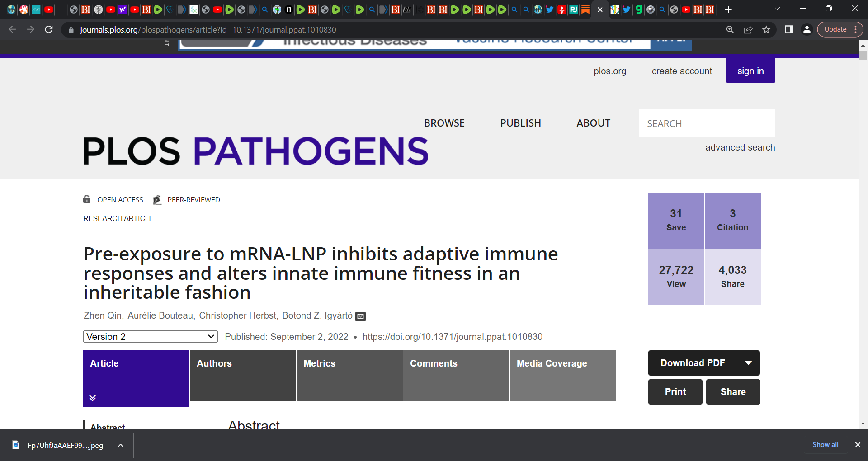Image resolution: width=868 pixels, height=461 pixels.
Task: Bookmark this page with the star
Action: (x=766, y=29)
